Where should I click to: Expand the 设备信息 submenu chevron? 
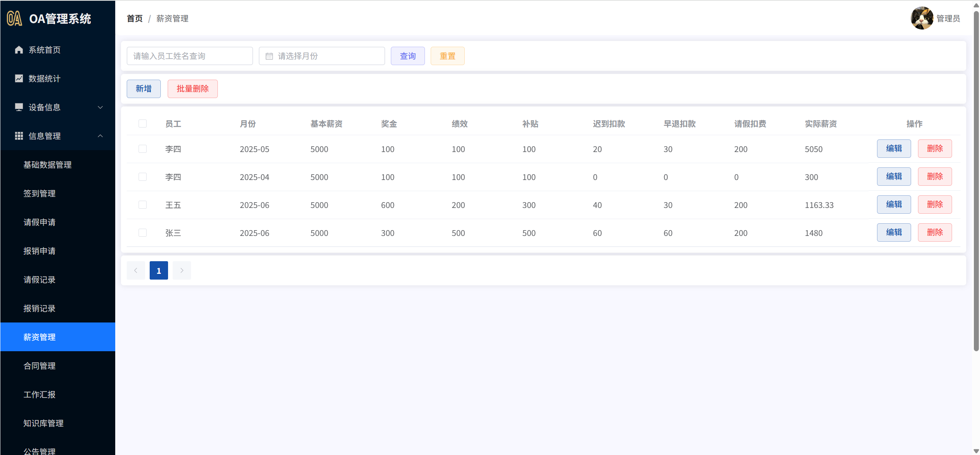point(100,107)
